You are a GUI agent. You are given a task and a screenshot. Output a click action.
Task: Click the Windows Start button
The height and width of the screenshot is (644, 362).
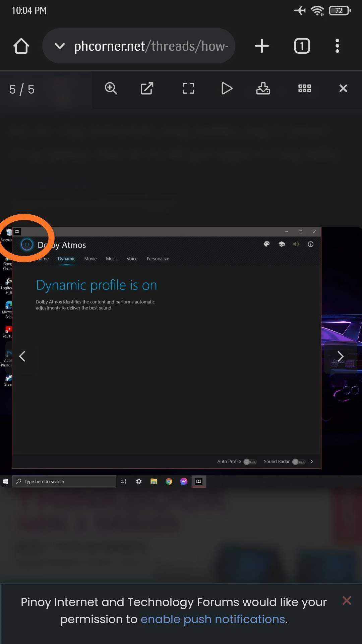pos(5,481)
